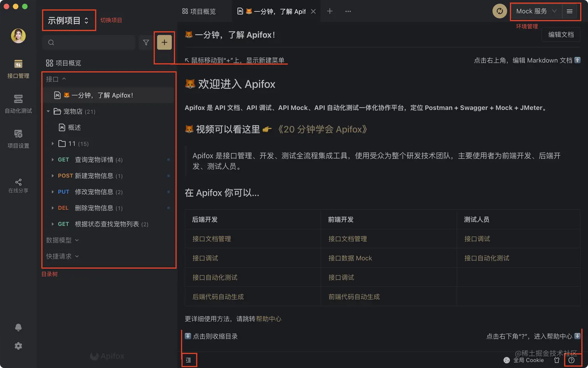
Task: Open the Mock 服务 environment dropdown
Action: click(x=536, y=11)
